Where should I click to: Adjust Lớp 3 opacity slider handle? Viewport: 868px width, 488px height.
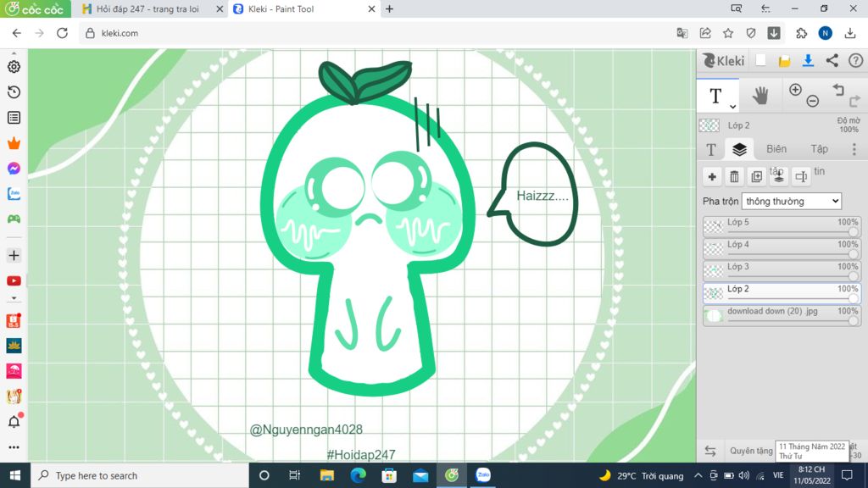click(x=854, y=277)
